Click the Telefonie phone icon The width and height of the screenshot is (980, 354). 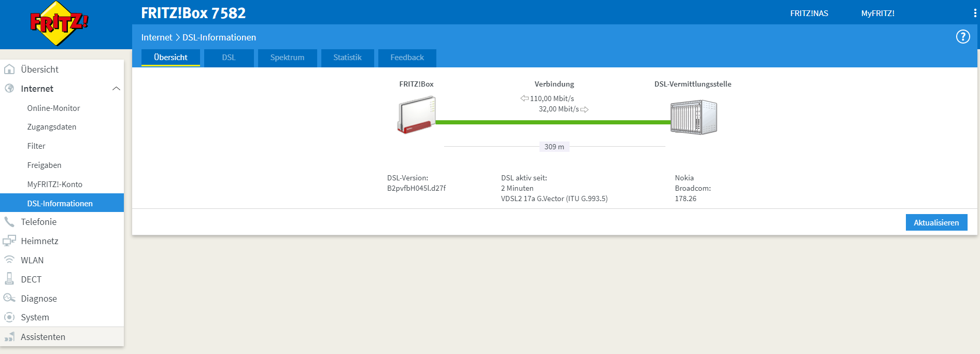pos(9,222)
